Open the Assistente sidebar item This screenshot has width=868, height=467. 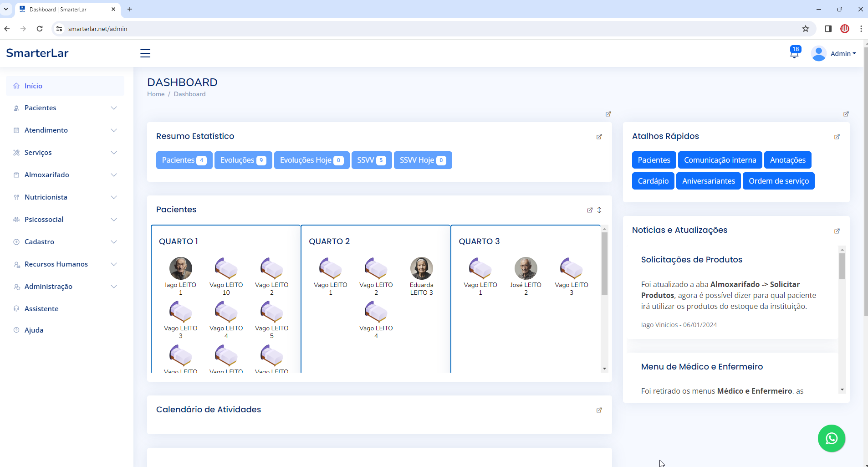pyautogui.click(x=41, y=309)
